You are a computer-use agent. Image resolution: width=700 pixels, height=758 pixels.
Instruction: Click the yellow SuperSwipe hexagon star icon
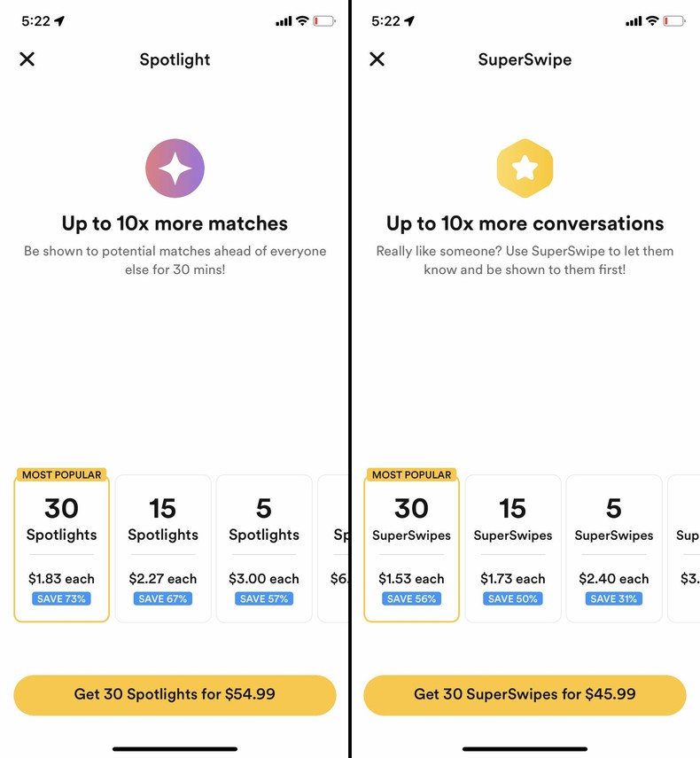(x=525, y=167)
